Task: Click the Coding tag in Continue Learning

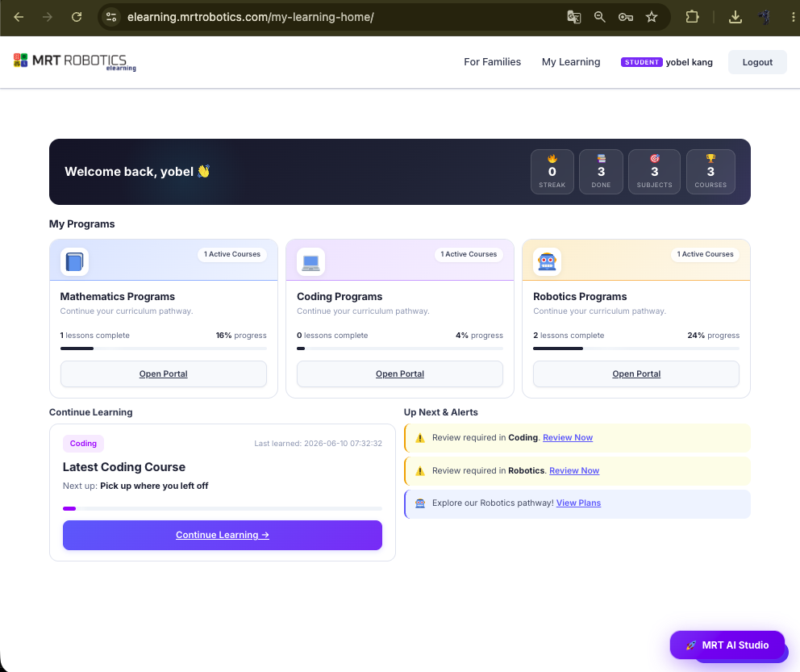Action: (x=83, y=444)
